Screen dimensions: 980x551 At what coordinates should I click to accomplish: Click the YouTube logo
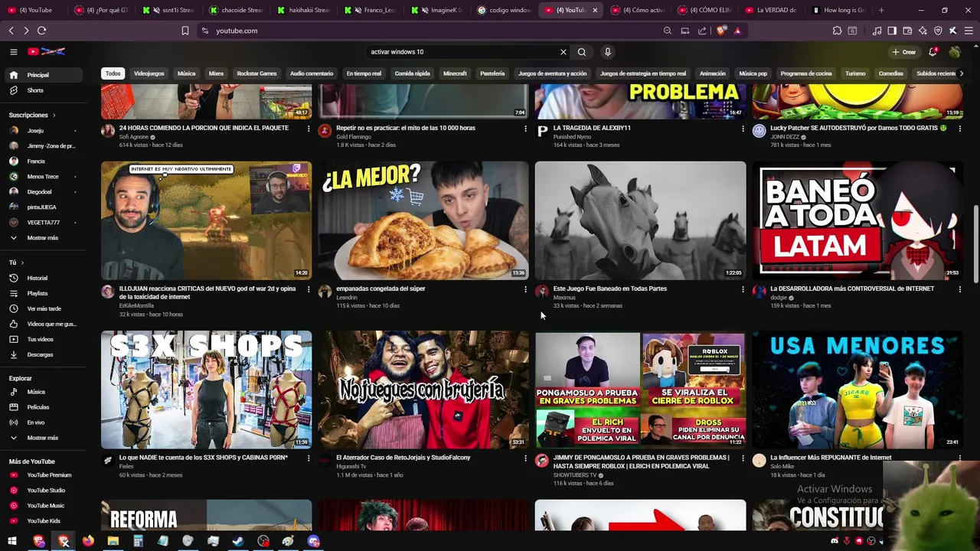click(47, 52)
